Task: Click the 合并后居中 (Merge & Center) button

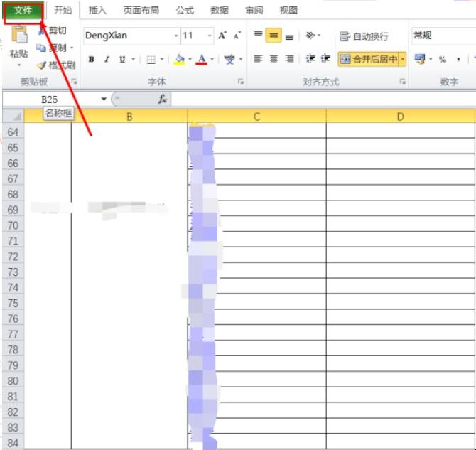Action: [368, 59]
